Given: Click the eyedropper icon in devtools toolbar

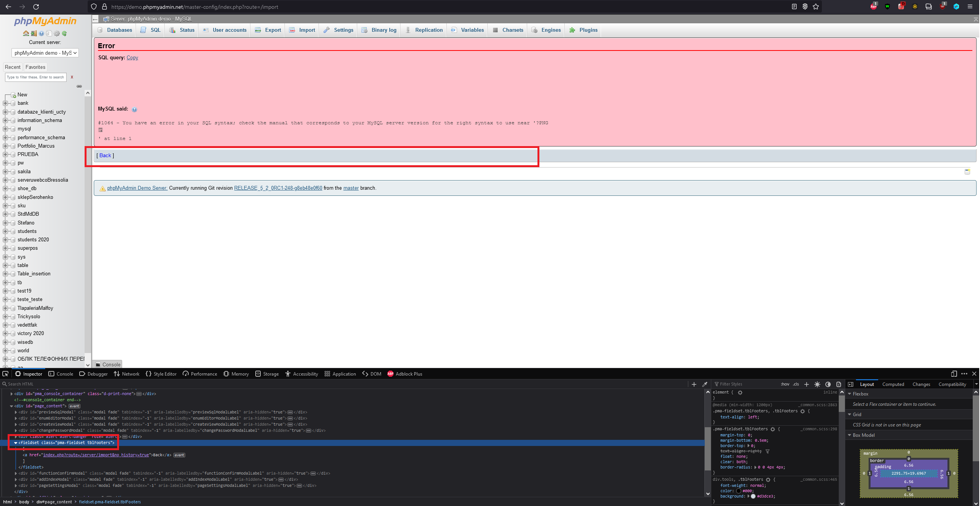Looking at the screenshot, I should click(x=704, y=384).
